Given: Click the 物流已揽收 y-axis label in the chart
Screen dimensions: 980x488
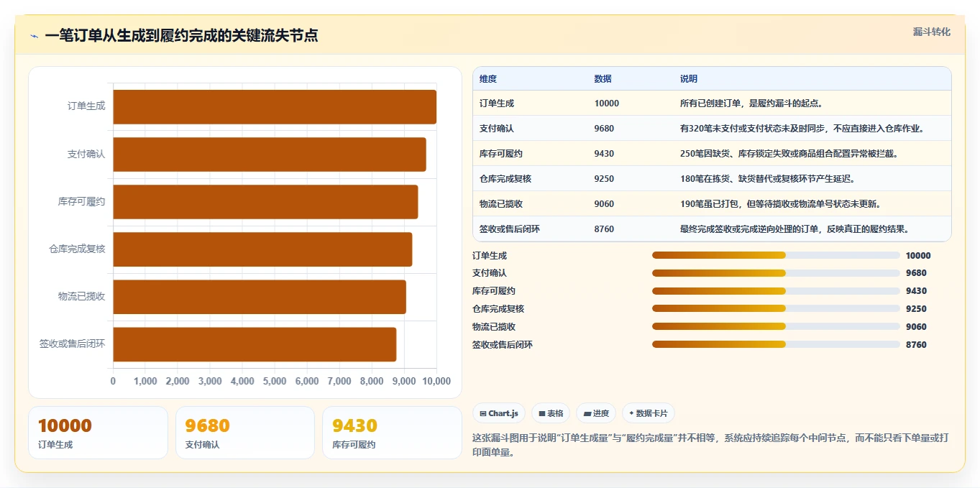Looking at the screenshot, I should coord(82,296).
